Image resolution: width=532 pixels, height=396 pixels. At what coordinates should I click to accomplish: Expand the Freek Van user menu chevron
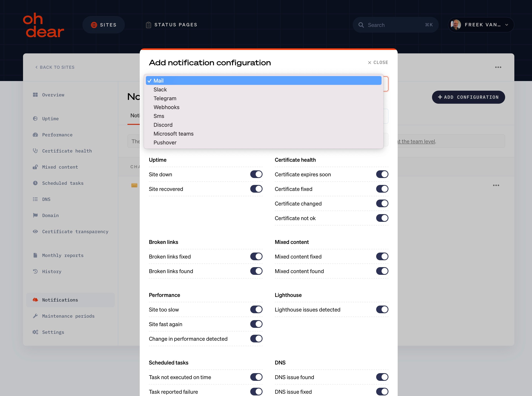click(x=507, y=25)
